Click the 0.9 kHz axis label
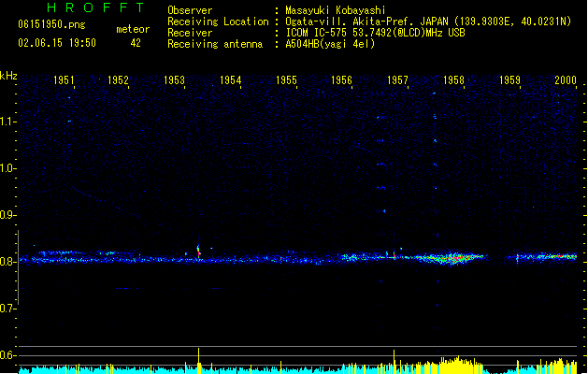The width and height of the screenshot is (588, 374). point(7,215)
